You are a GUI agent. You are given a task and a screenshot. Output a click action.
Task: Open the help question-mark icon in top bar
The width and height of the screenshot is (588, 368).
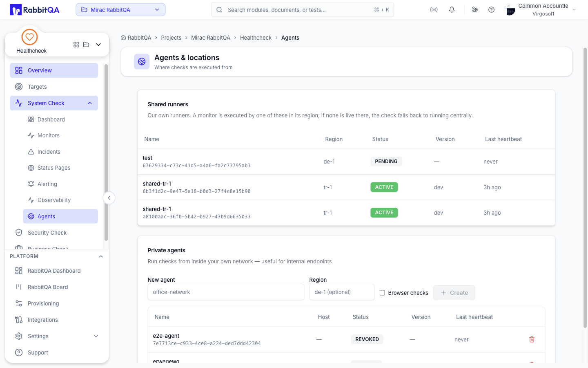pos(491,10)
